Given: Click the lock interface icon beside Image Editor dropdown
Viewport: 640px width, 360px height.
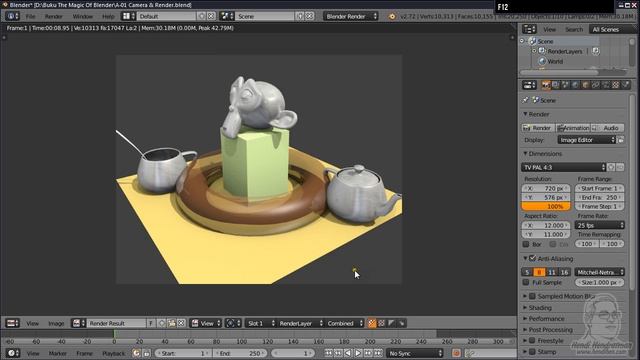Looking at the screenshot, I should pos(620,140).
